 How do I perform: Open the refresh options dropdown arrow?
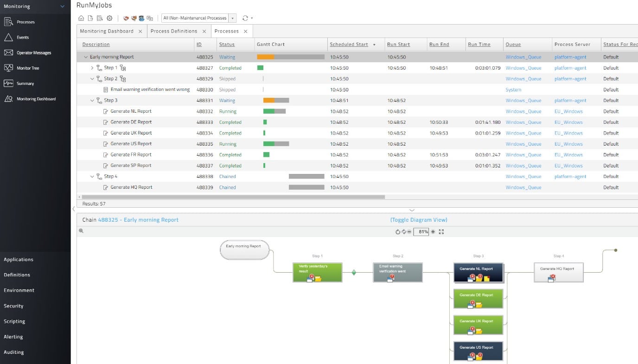252,18
